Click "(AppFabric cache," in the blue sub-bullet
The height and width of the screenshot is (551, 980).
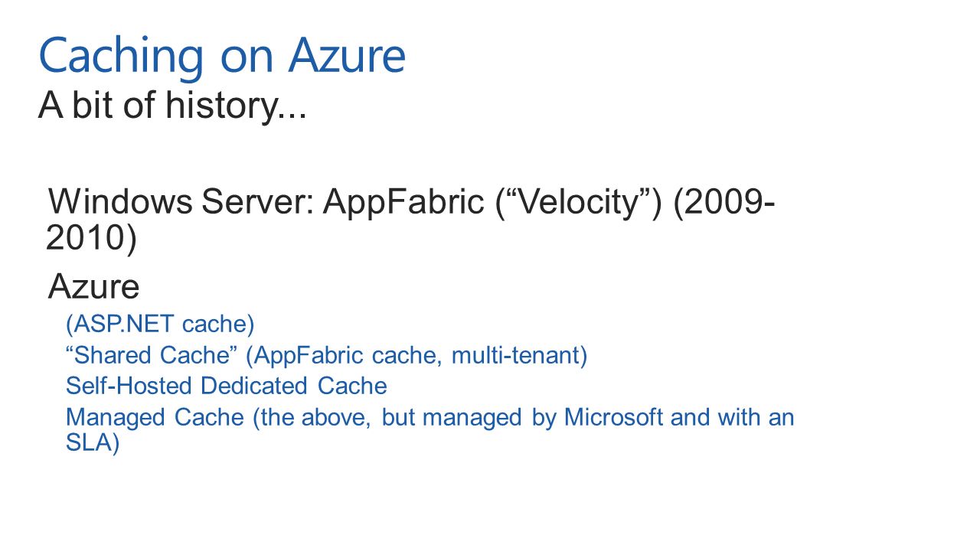tap(345, 355)
